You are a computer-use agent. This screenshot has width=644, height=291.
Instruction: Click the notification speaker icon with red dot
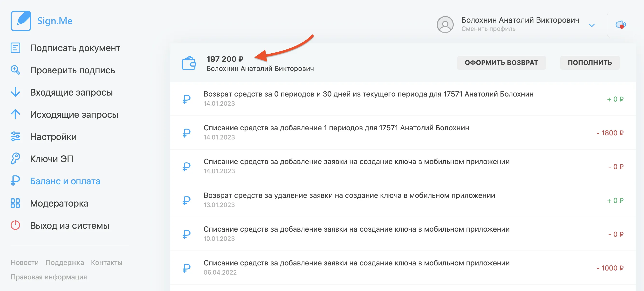point(620,25)
